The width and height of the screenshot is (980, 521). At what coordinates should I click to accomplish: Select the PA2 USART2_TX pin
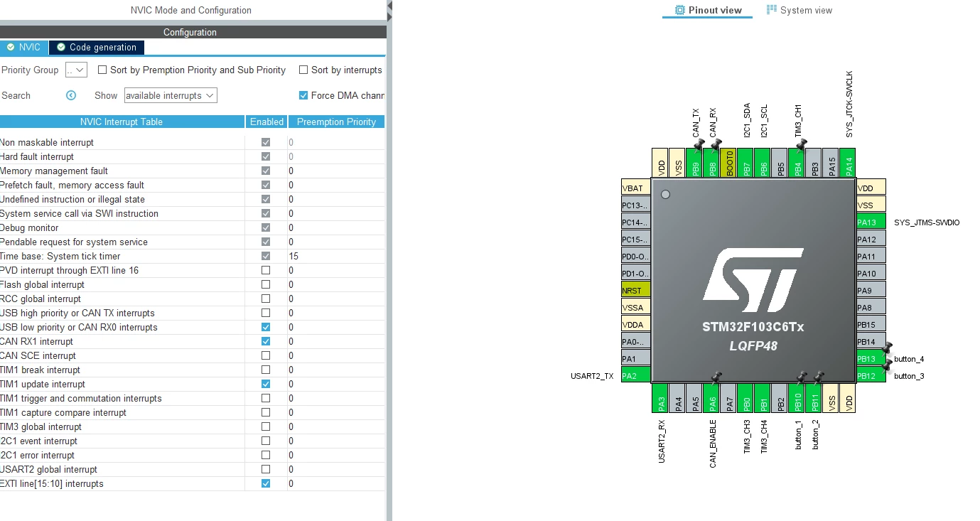tap(636, 375)
